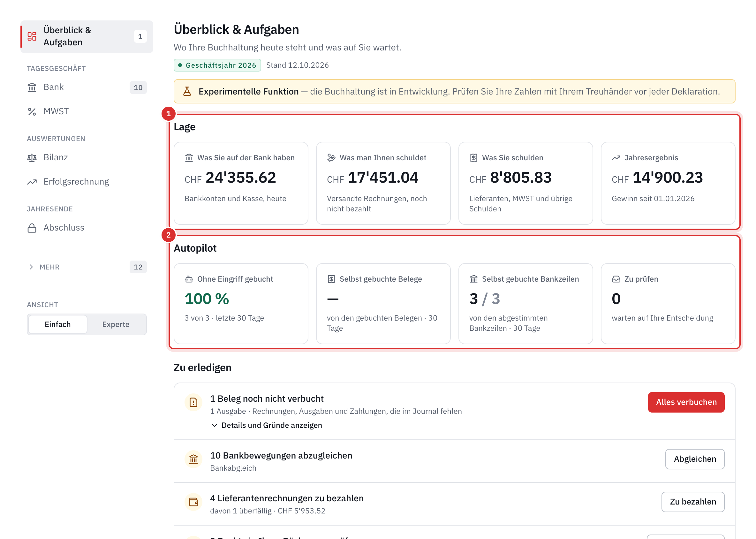Click the Bank building icon in sidebar
The width and height of the screenshot is (756, 539).
(x=32, y=87)
